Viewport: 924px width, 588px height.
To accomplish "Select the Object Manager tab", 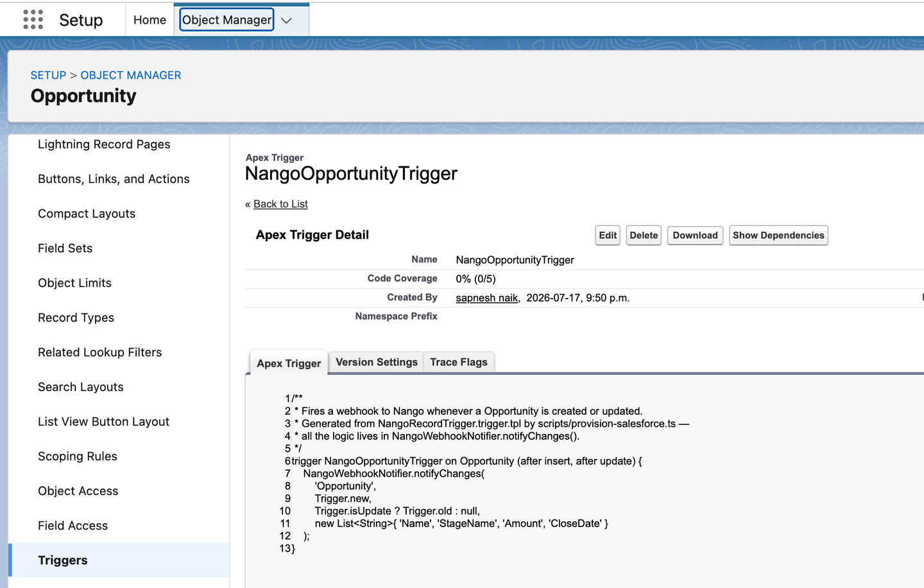I will tap(227, 20).
